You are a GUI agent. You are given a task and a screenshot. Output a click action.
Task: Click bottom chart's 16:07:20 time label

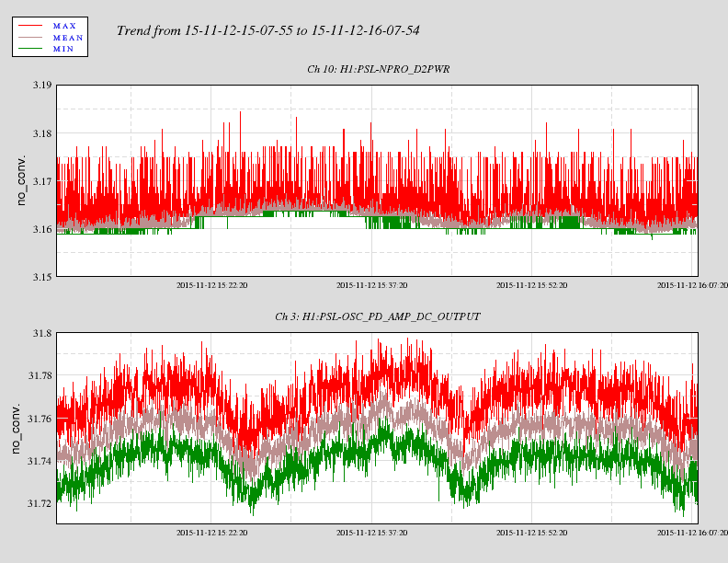coord(692,533)
